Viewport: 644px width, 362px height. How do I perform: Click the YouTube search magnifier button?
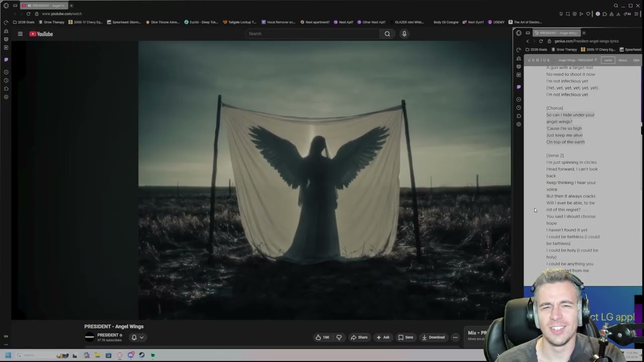[x=387, y=34]
